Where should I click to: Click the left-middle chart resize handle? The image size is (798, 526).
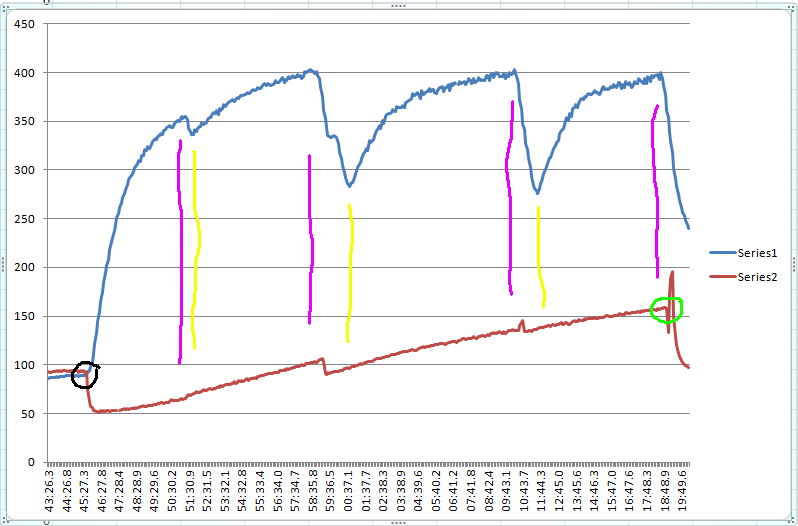point(3,265)
